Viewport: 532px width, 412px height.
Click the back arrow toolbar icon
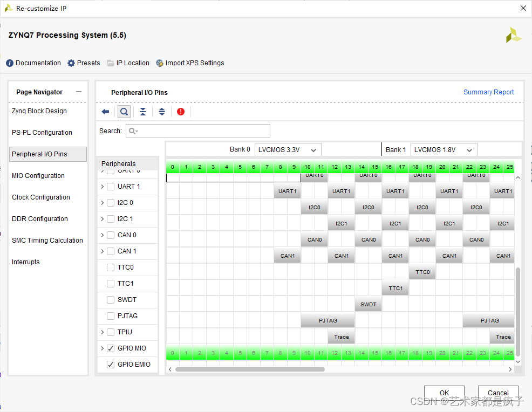point(105,112)
